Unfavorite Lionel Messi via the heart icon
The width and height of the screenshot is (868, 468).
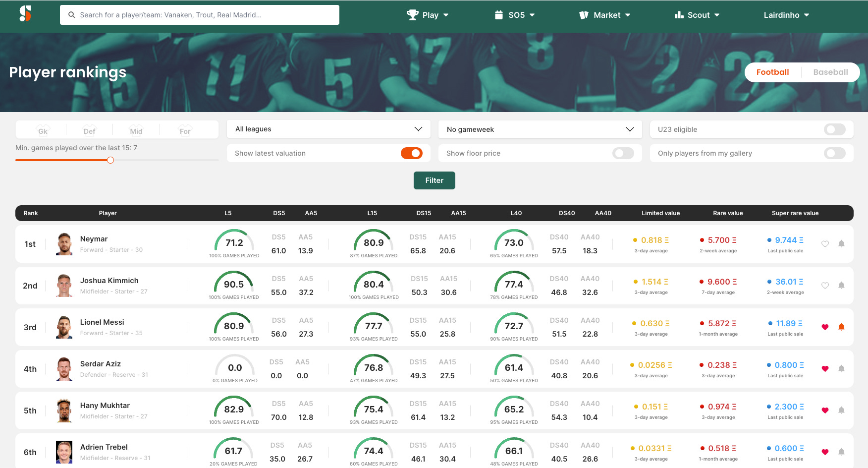coord(825,327)
